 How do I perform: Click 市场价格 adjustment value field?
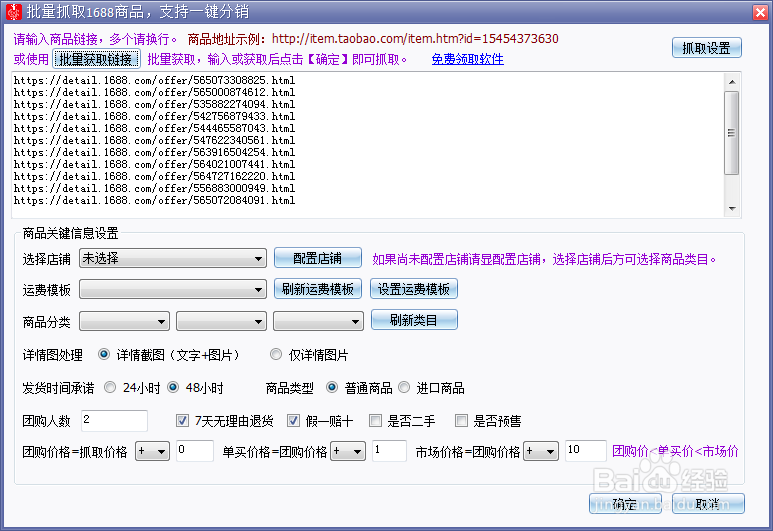tap(585, 451)
